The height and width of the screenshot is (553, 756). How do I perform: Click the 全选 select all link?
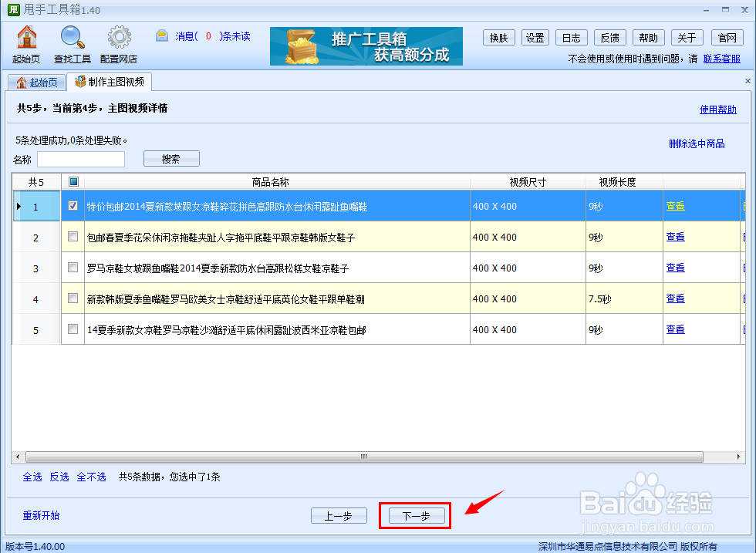pyautogui.click(x=32, y=477)
